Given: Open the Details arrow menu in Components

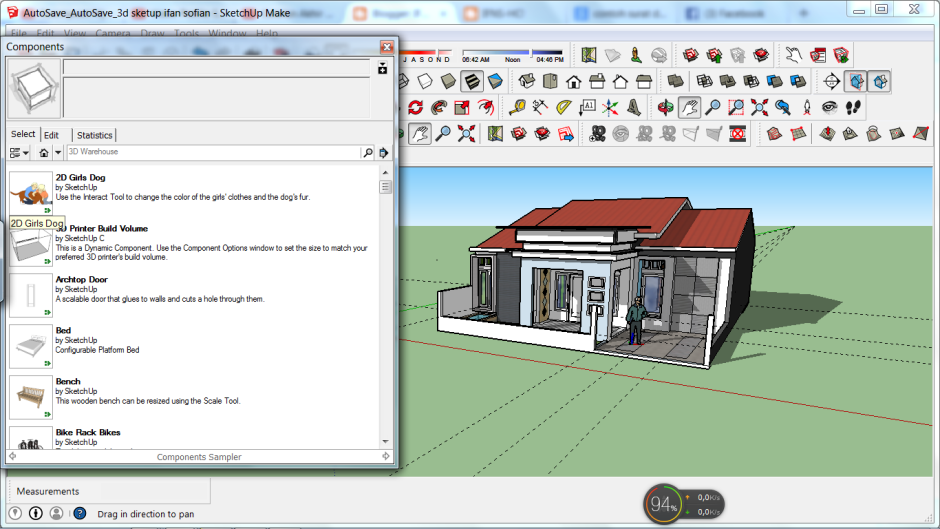Looking at the screenshot, I should coord(384,152).
